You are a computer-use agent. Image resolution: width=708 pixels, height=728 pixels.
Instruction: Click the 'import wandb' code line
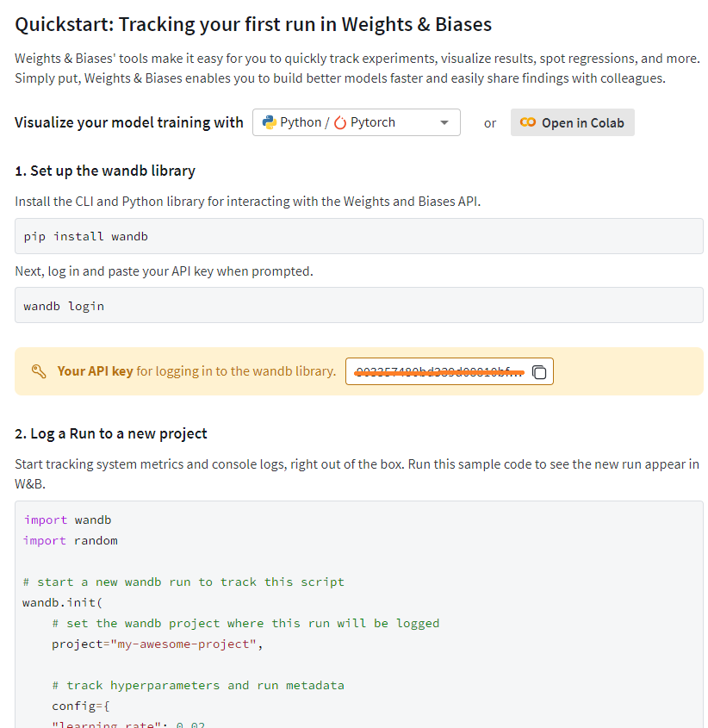point(68,520)
